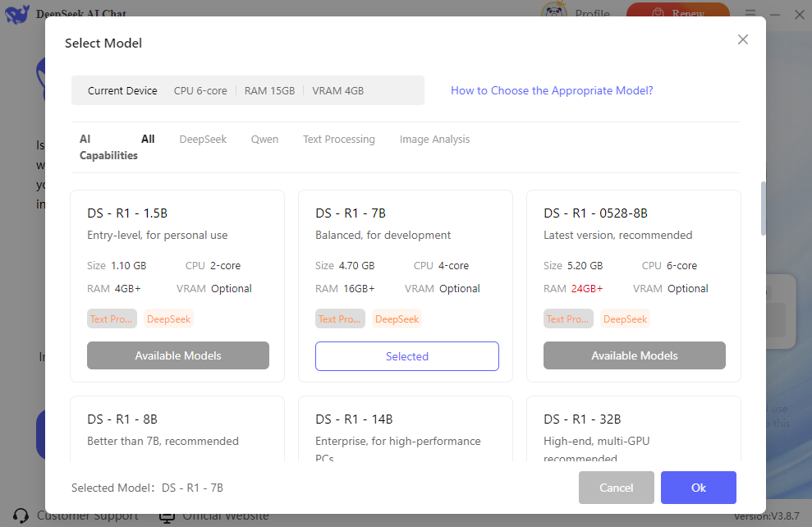Screen dimensions: 812x527
Task: Click the DeepSeek whale logo in main window
Action: tap(17, 13)
